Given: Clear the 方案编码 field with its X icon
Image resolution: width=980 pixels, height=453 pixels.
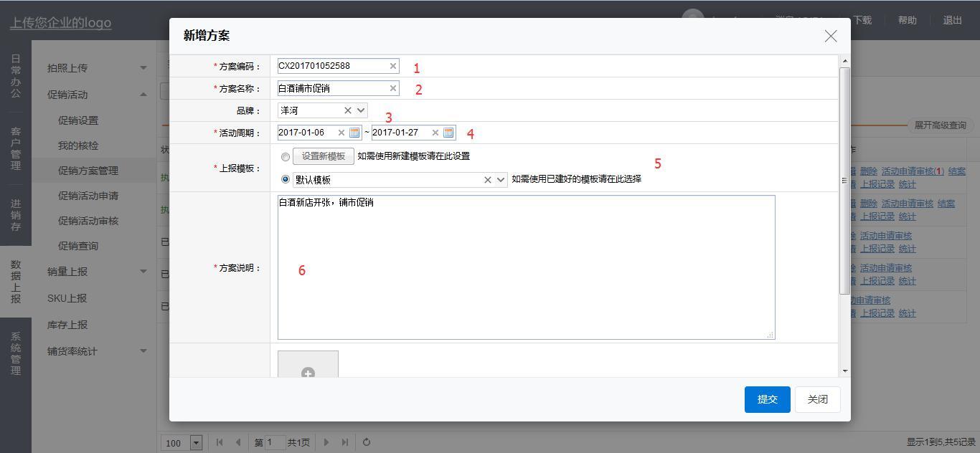Looking at the screenshot, I should (x=392, y=66).
